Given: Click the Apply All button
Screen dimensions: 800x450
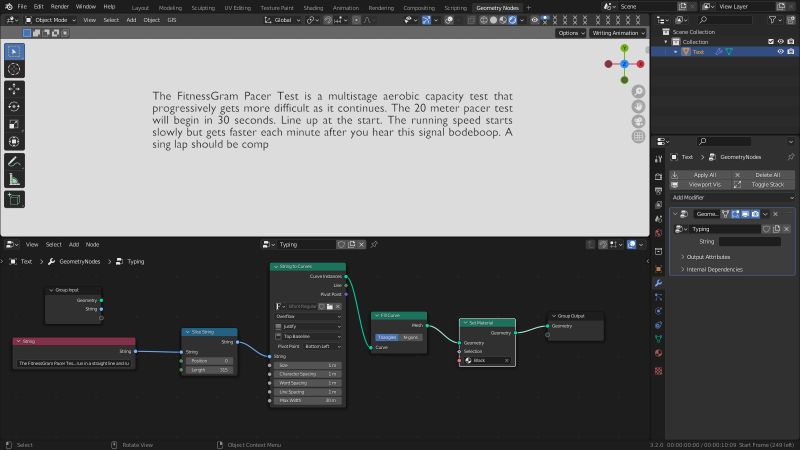Looking at the screenshot, I should [x=701, y=175].
